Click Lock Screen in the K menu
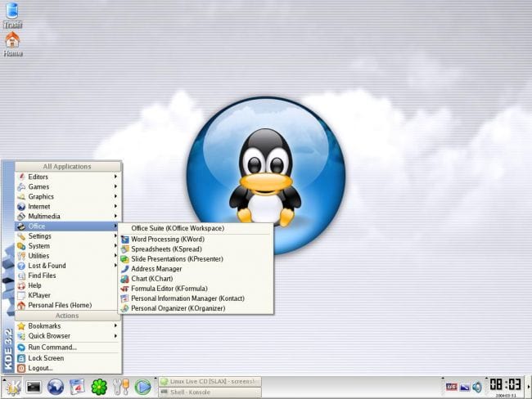Viewport: 532px width, 399px height. 46,358
